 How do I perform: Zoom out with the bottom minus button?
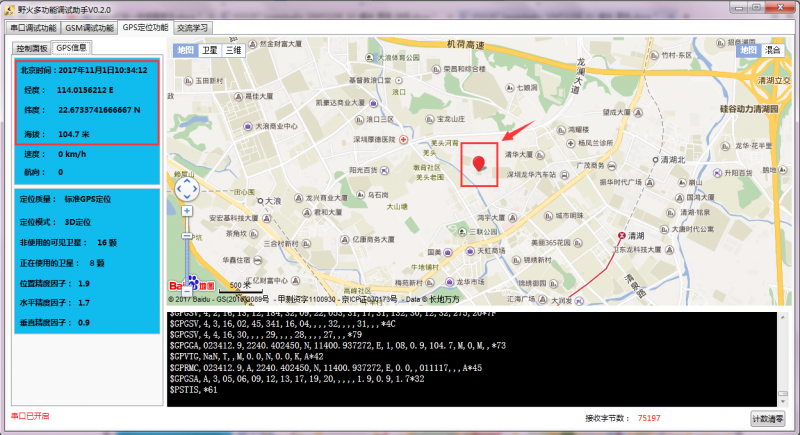click(187, 291)
